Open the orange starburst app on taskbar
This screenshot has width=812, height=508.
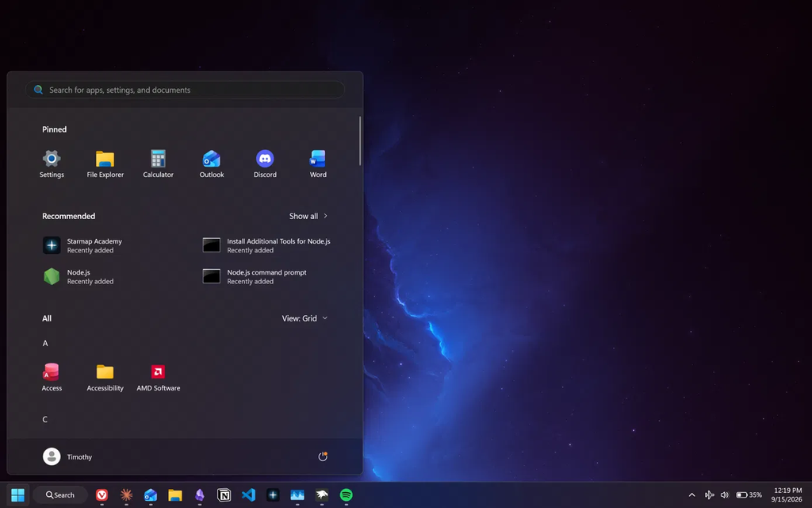pos(126,495)
